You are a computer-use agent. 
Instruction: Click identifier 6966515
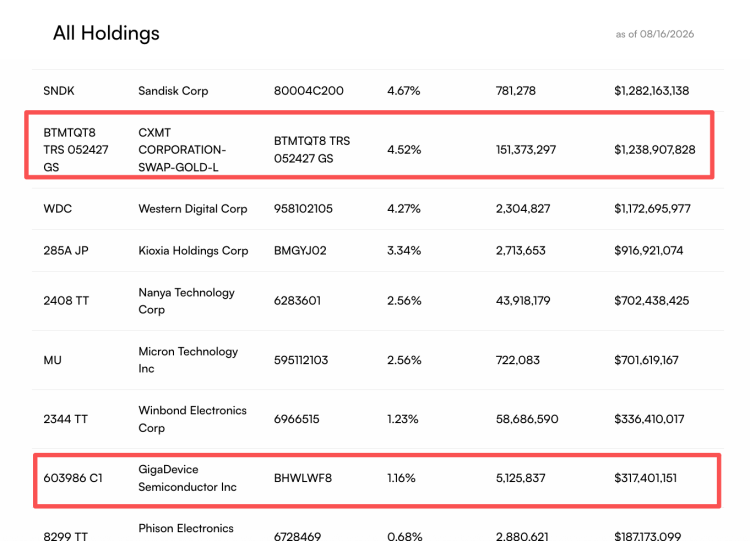[x=297, y=420]
